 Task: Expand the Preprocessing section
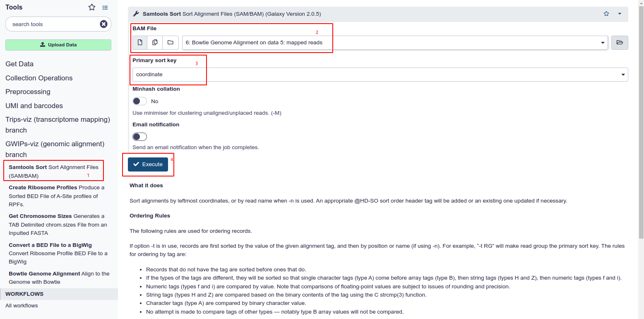coord(28,92)
